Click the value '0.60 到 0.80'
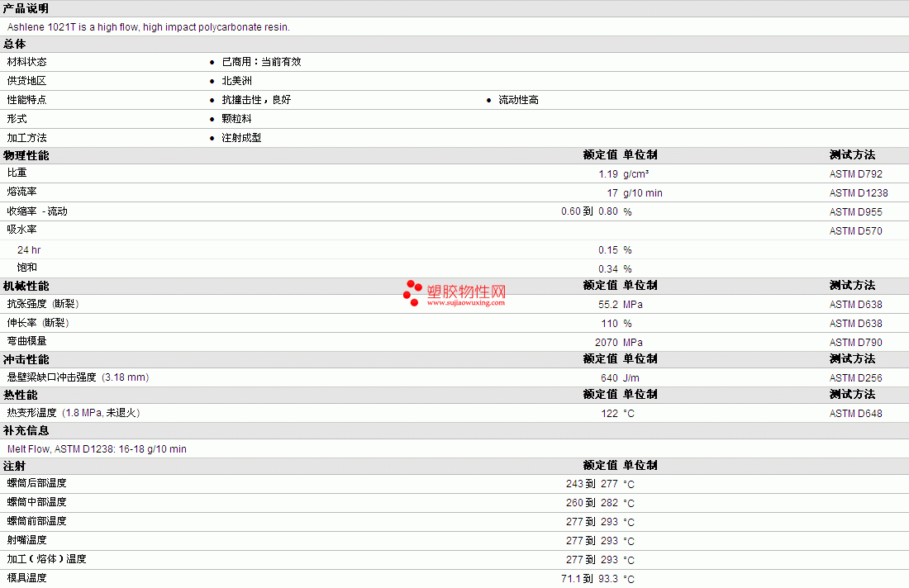909x588 pixels. click(x=589, y=211)
